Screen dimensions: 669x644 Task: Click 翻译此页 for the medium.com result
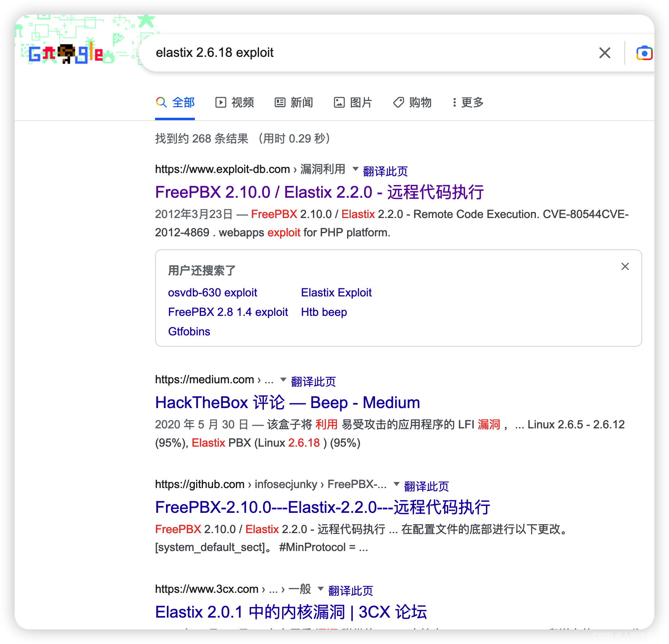[313, 382]
